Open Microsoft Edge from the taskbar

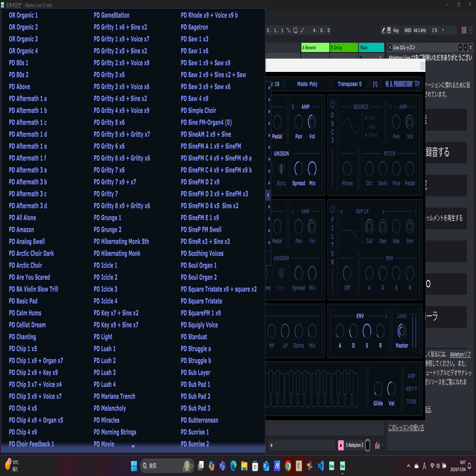click(x=233, y=466)
